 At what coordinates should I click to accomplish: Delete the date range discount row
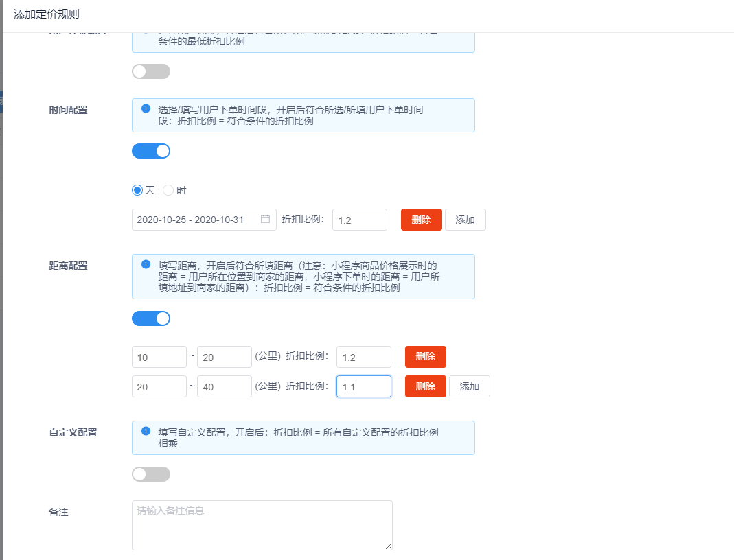pos(421,220)
